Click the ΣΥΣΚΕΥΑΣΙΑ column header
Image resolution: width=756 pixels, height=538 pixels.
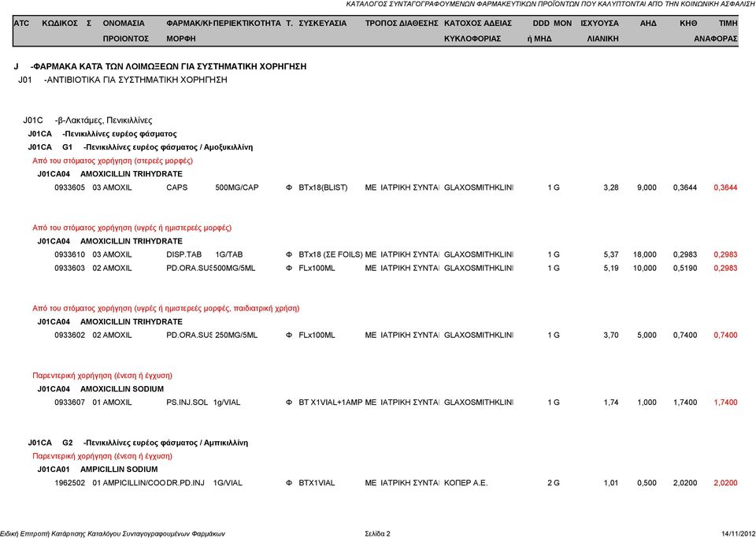point(323,23)
